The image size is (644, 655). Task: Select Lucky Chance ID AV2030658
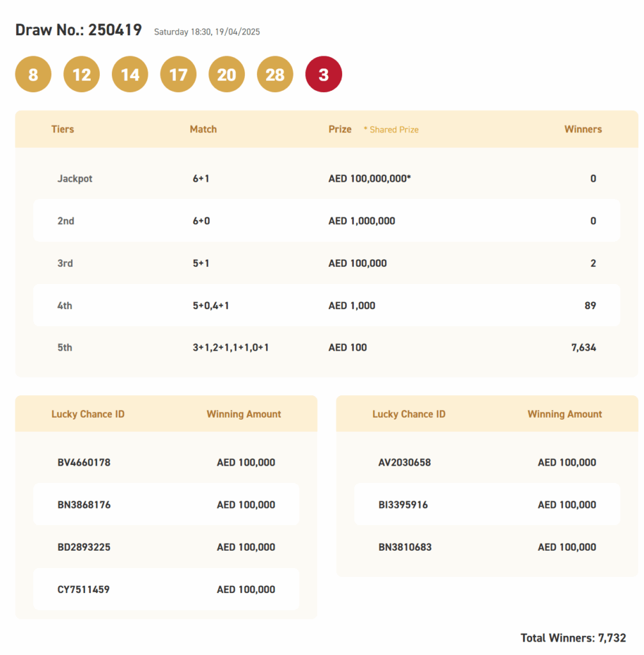(405, 462)
